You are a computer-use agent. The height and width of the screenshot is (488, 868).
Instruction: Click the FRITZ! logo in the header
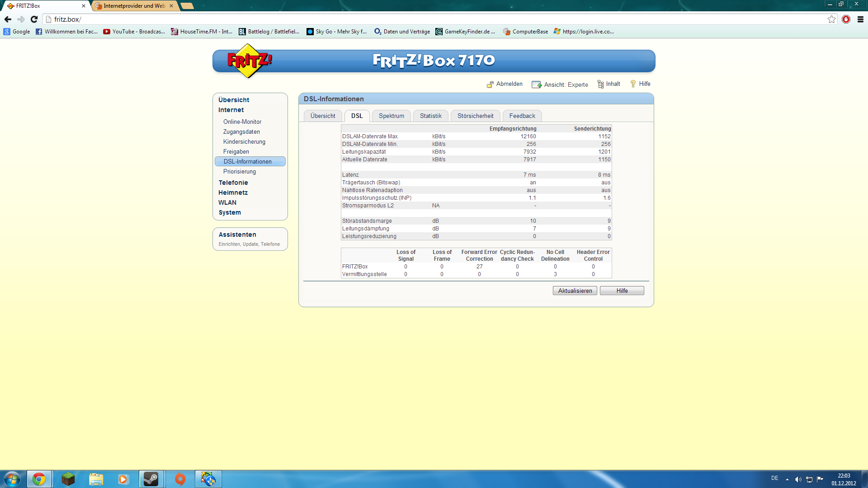point(249,61)
